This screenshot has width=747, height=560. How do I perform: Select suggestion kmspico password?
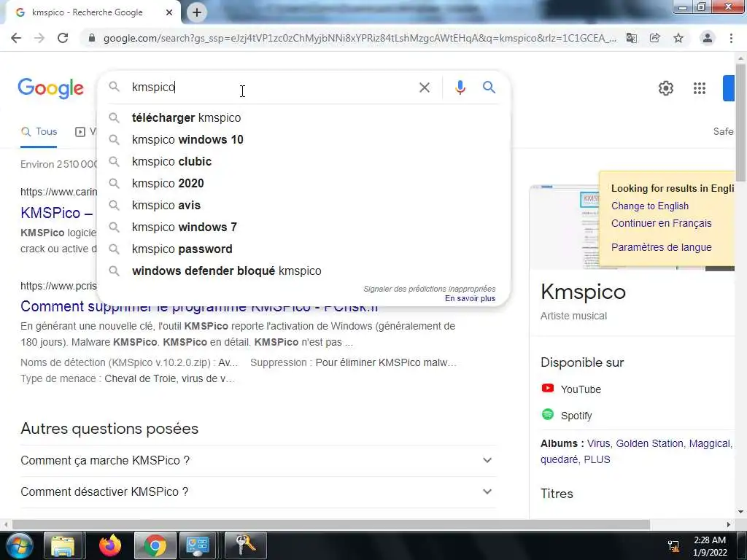pos(303,249)
